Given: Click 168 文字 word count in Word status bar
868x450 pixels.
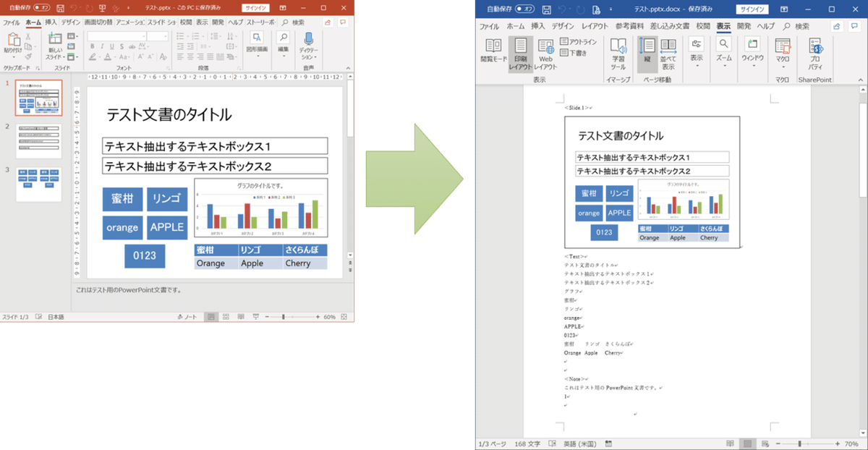Looking at the screenshot, I should pyautogui.click(x=527, y=443).
